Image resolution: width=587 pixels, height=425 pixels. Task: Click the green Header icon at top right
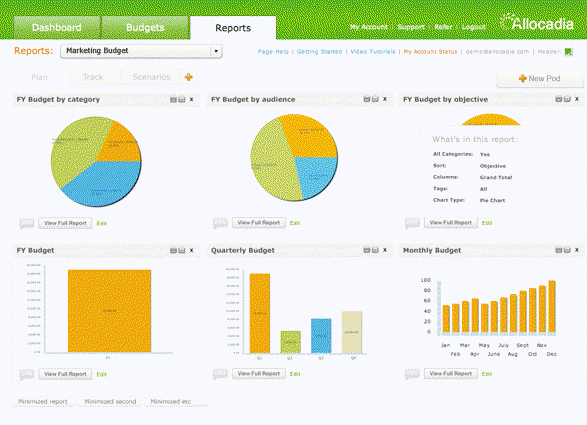568,52
